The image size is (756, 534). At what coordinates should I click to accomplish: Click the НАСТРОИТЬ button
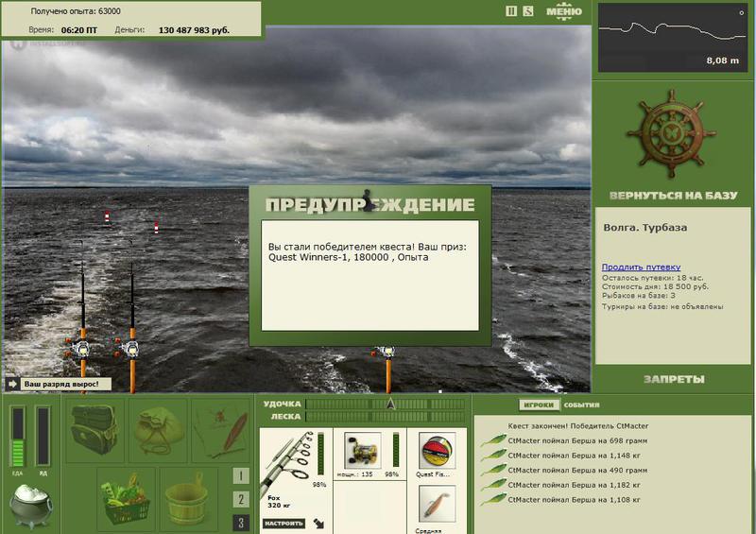tap(284, 523)
